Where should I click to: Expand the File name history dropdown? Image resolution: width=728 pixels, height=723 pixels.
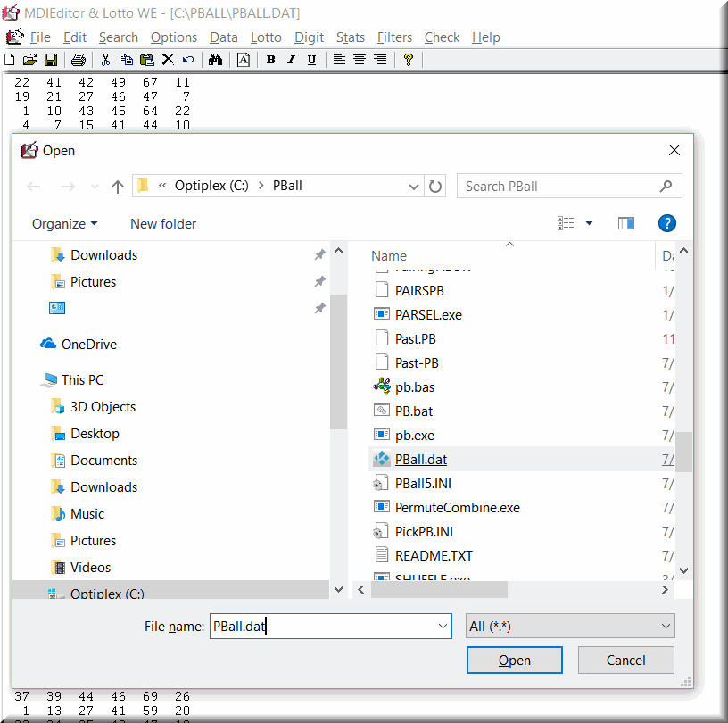(x=443, y=627)
